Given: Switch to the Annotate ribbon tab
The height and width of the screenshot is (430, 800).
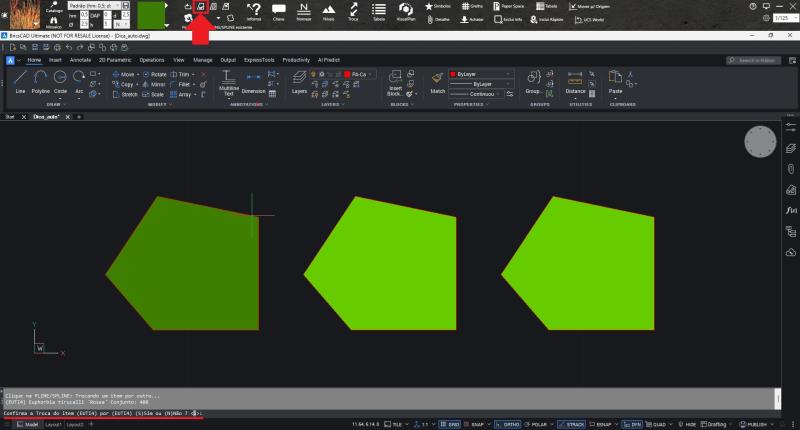Looking at the screenshot, I should coord(80,60).
